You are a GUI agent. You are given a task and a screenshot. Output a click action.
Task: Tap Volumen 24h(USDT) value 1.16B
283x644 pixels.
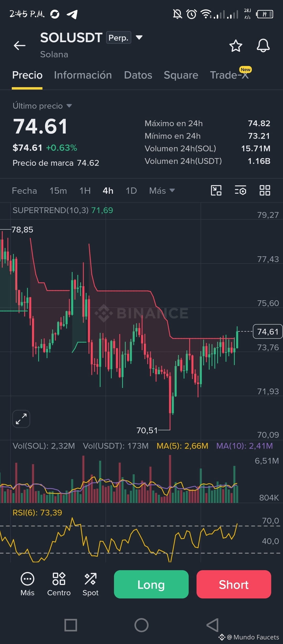coord(259,161)
